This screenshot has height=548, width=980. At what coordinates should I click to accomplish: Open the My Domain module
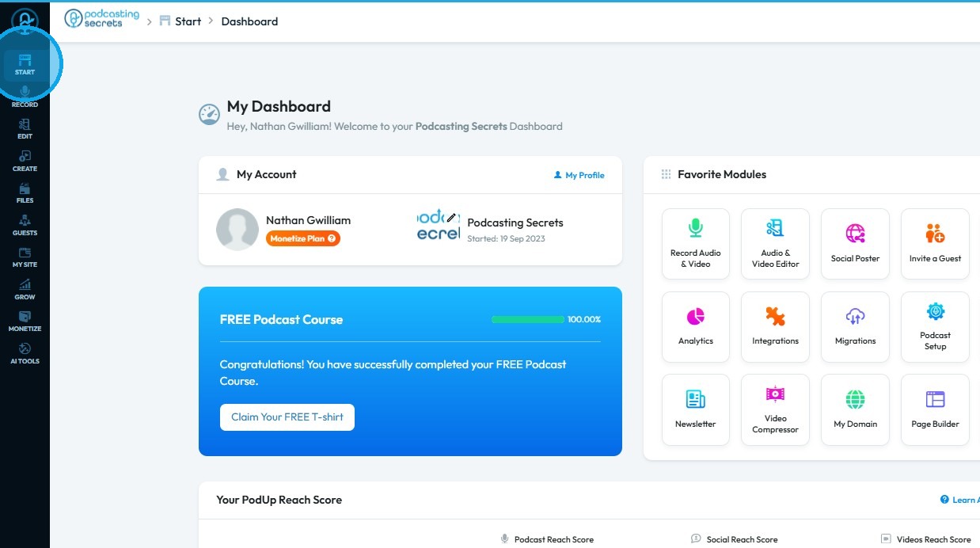click(855, 409)
